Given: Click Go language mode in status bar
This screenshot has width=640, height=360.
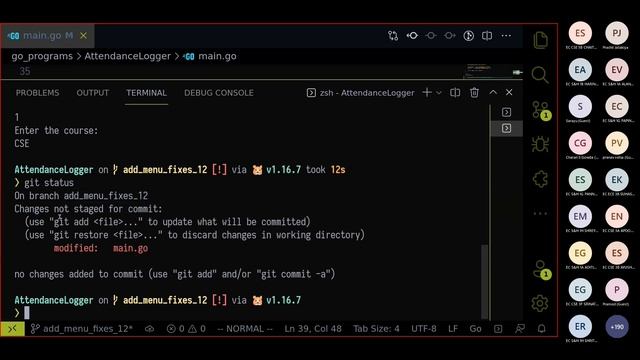Looking at the screenshot, I should 475,329.
